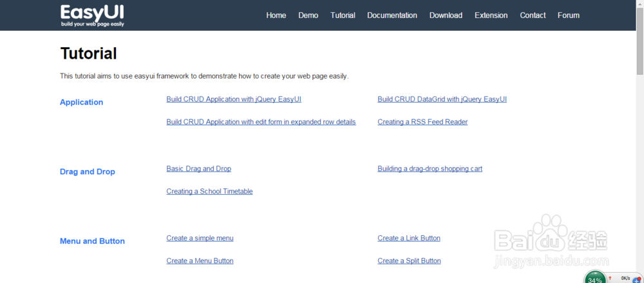Open Building a drag-drop shopping cart
This screenshot has width=644, height=283.
pos(430,169)
